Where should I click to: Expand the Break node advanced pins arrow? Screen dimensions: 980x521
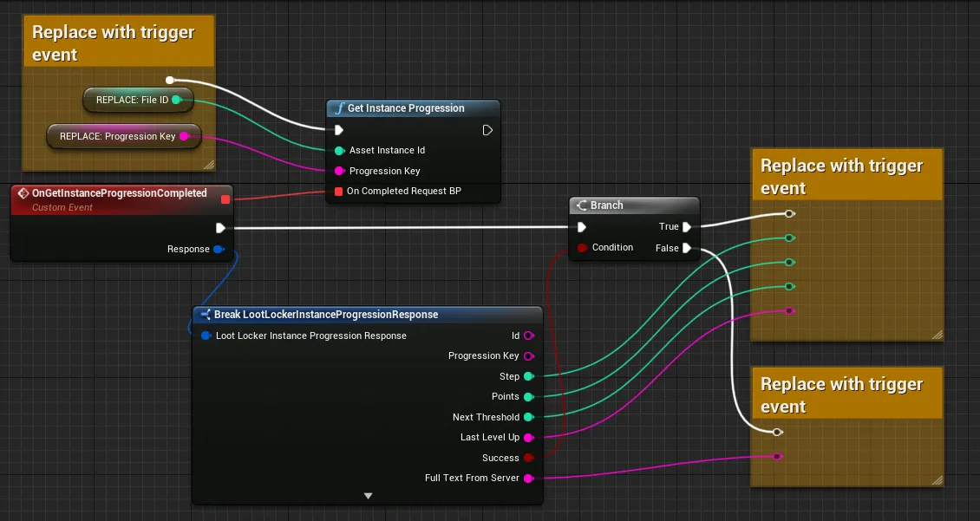coord(368,496)
